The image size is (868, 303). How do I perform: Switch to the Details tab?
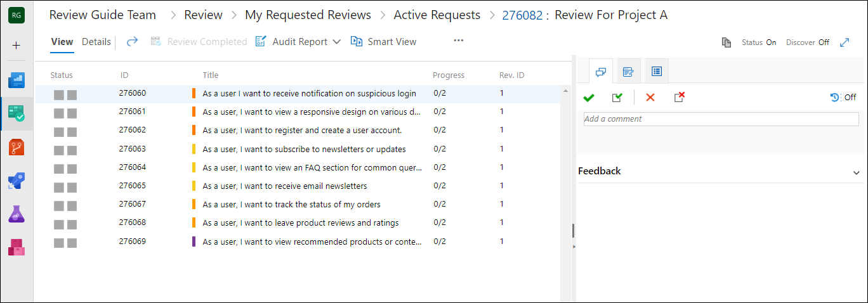tap(96, 42)
